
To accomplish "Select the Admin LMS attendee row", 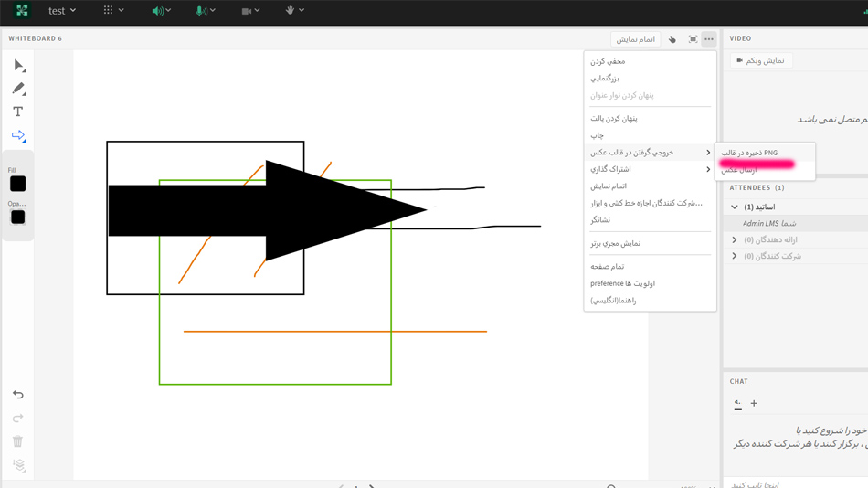I will [x=796, y=223].
